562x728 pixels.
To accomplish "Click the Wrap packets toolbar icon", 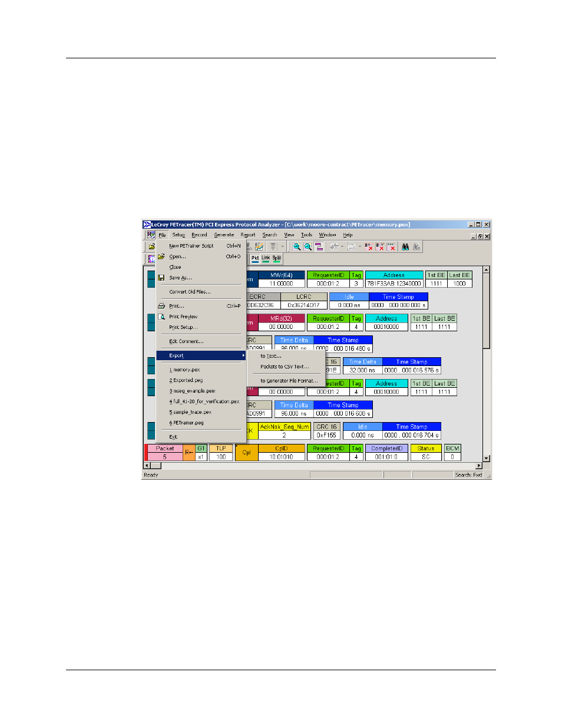I will (318, 246).
